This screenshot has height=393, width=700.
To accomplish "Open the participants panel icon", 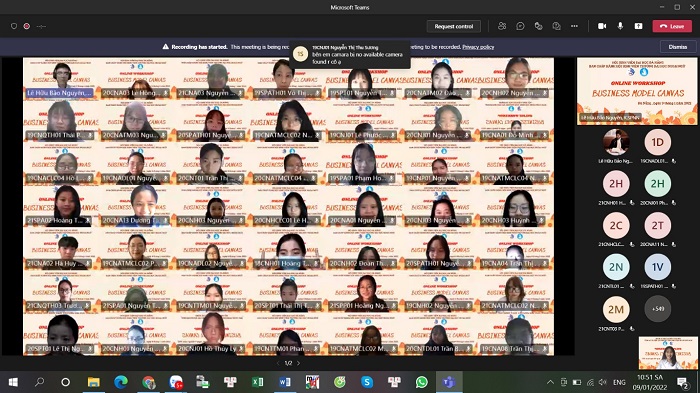I will pyautogui.click(x=502, y=26).
